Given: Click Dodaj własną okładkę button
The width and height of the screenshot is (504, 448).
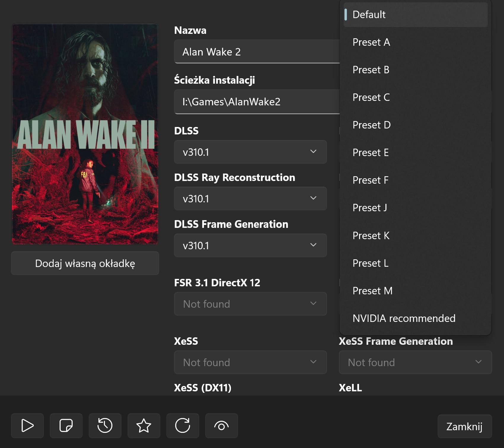Looking at the screenshot, I should click(85, 263).
